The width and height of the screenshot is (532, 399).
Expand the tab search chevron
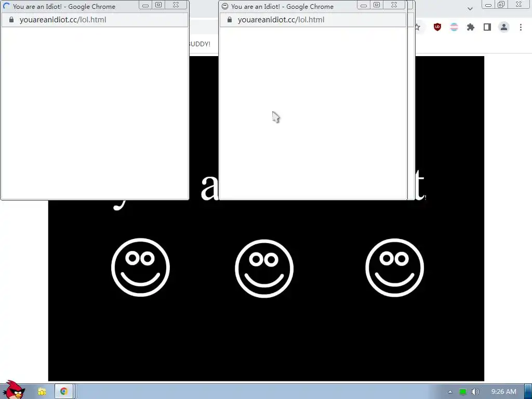coord(470,8)
